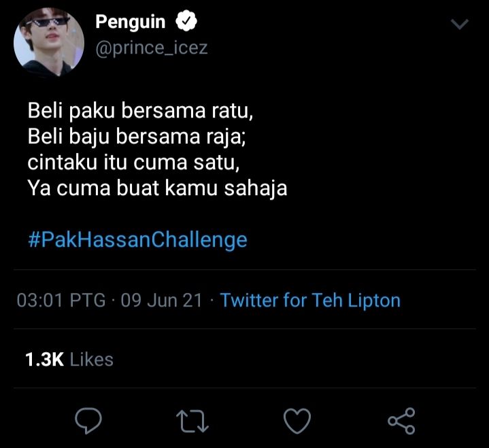Click the tweet line 'Beli paku bersama ratu'
This screenshot has width=489, height=448.
(x=140, y=110)
